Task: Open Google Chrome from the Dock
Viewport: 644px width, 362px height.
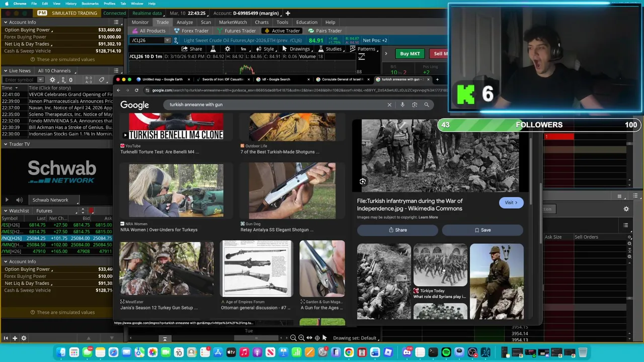Action: pyautogui.click(x=349, y=352)
